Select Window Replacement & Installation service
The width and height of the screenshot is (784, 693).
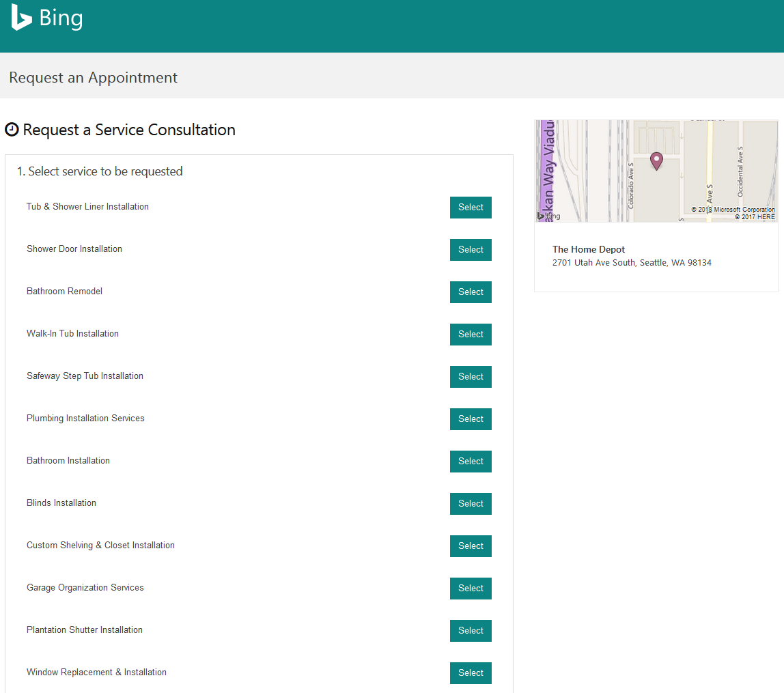tap(471, 673)
